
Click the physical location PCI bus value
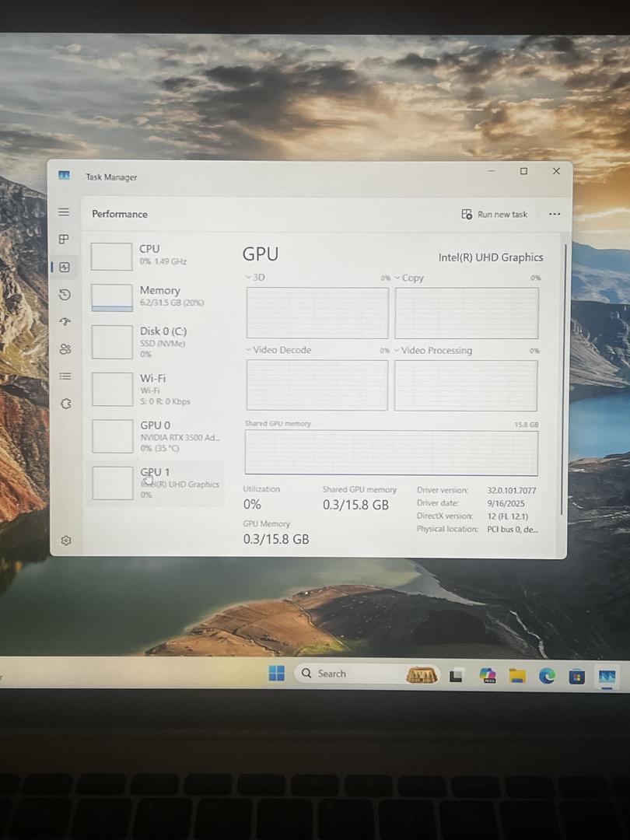(x=512, y=530)
